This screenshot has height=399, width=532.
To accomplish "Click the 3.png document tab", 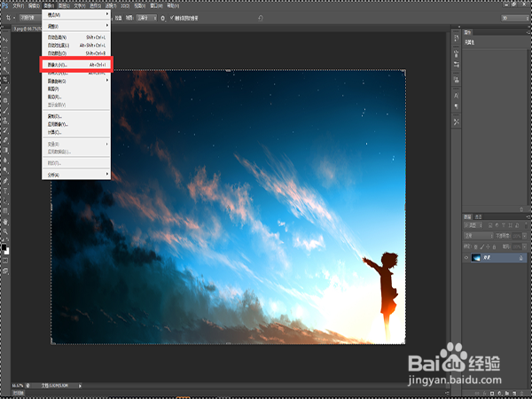I will [x=25, y=29].
